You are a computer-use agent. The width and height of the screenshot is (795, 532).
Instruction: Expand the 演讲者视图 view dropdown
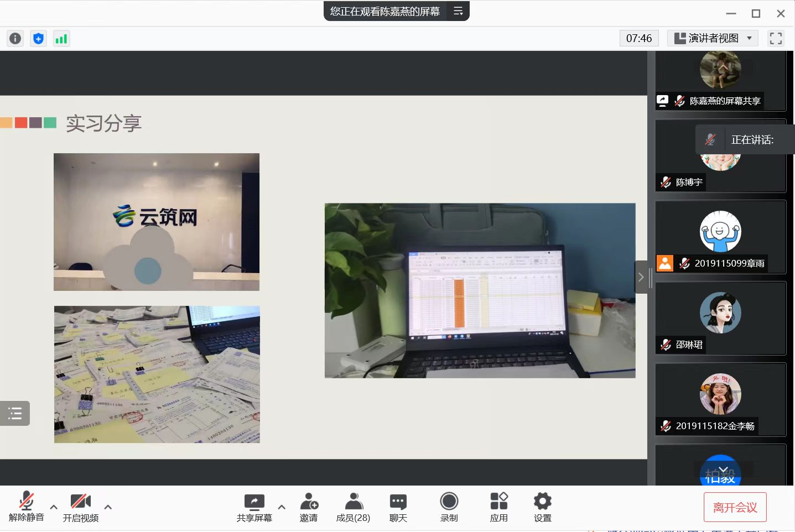713,38
